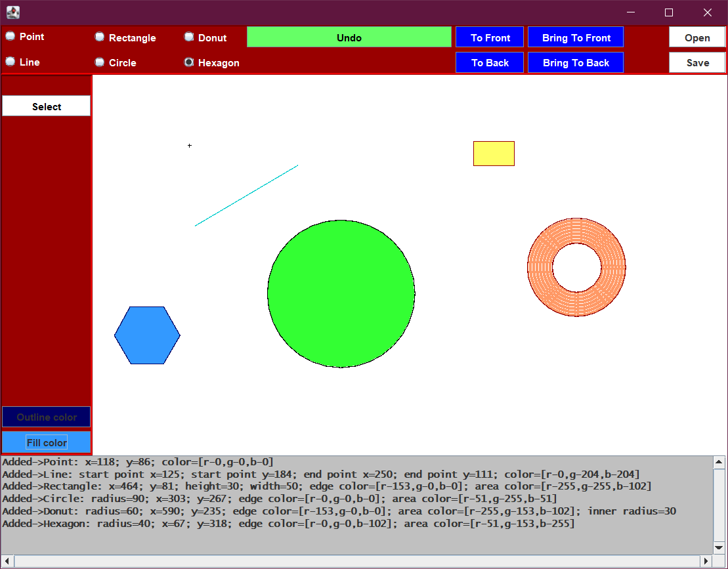Save the current drawing
Image resolution: width=728 pixels, height=569 pixels.
(697, 62)
